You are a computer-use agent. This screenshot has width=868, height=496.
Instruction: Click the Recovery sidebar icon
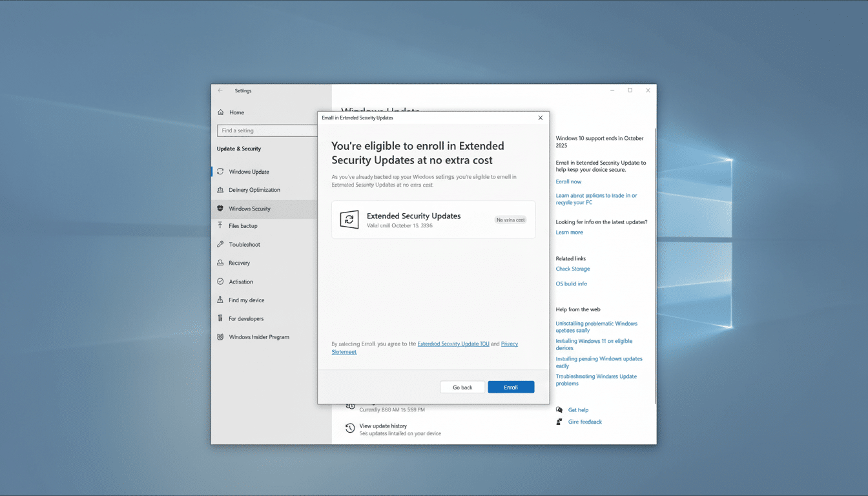point(221,263)
